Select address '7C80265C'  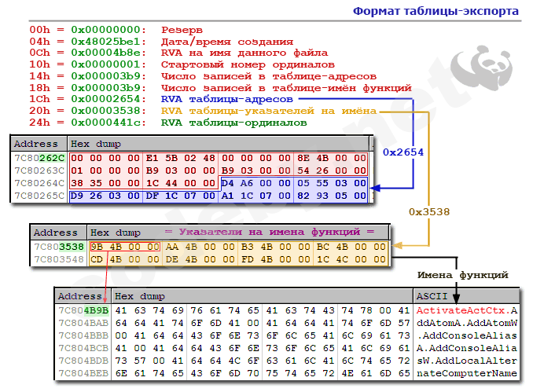(x=39, y=196)
